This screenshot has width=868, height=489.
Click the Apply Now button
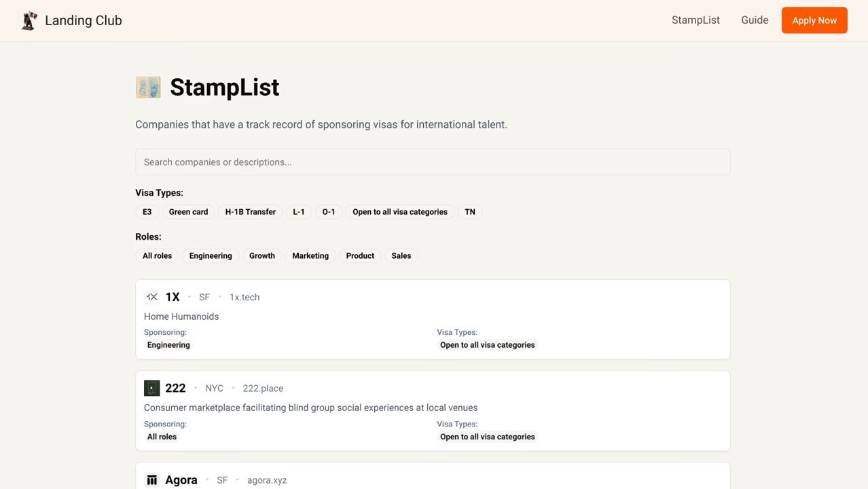pos(814,20)
